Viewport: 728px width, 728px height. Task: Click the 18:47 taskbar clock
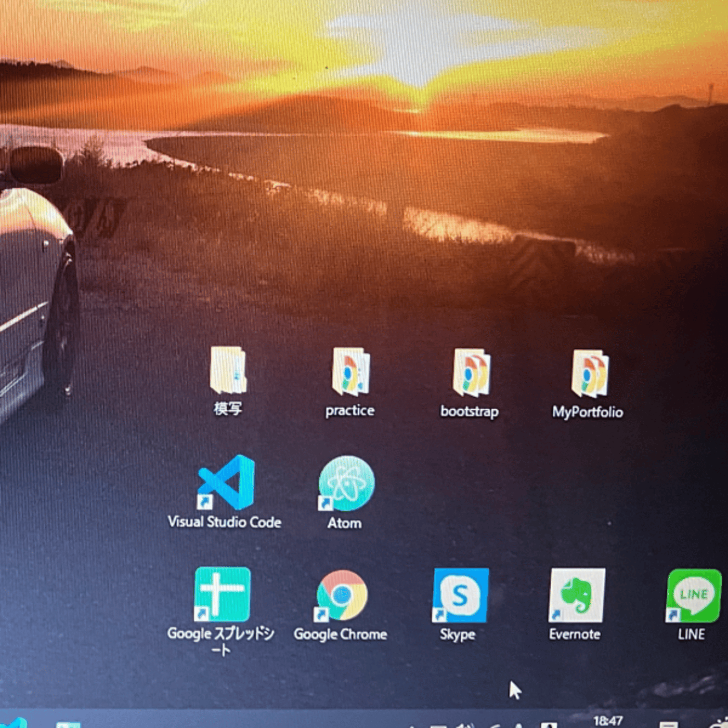608,721
